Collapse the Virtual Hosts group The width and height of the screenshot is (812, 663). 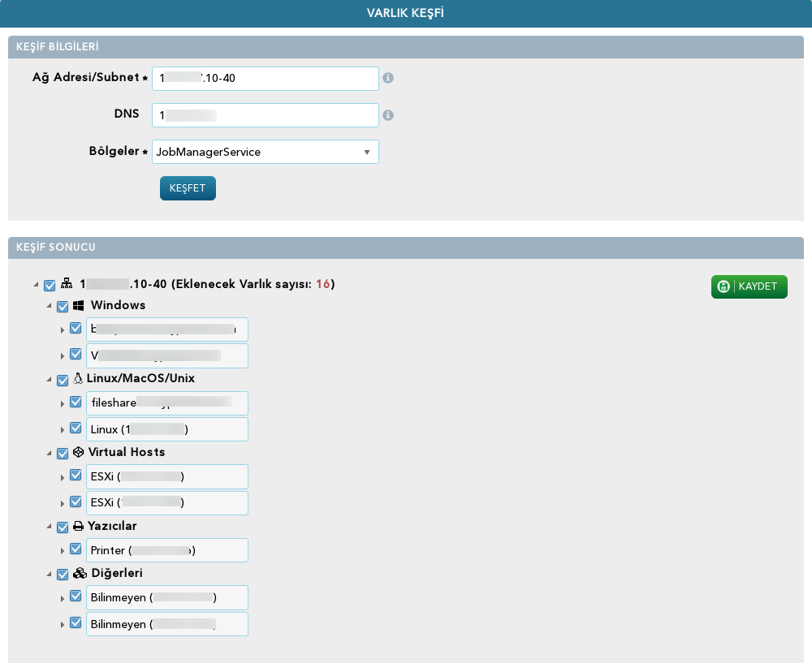pyautogui.click(x=50, y=453)
